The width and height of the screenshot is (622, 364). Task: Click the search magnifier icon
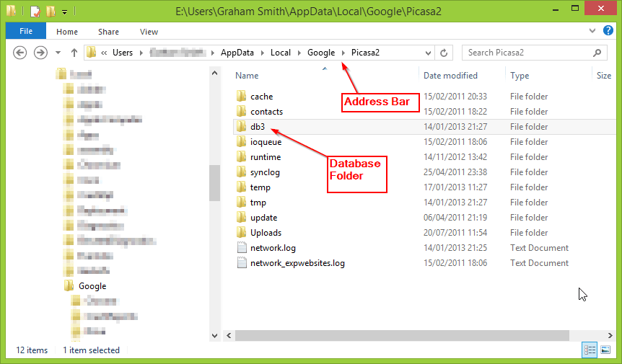click(x=597, y=53)
